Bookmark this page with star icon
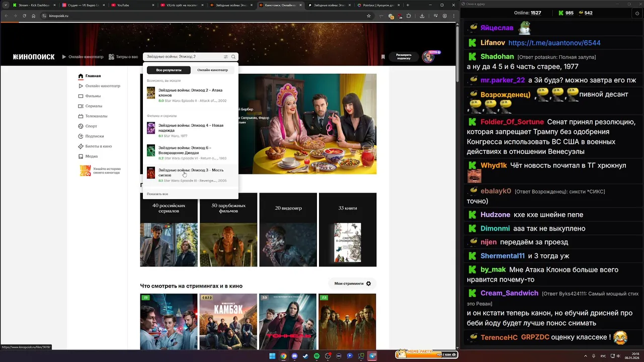This screenshot has width=644, height=362. 369,16
